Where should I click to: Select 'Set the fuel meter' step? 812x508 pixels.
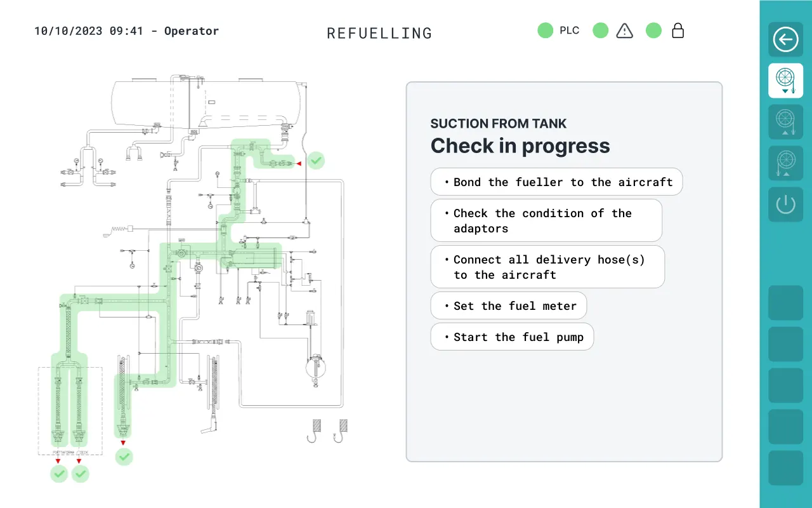tap(509, 306)
